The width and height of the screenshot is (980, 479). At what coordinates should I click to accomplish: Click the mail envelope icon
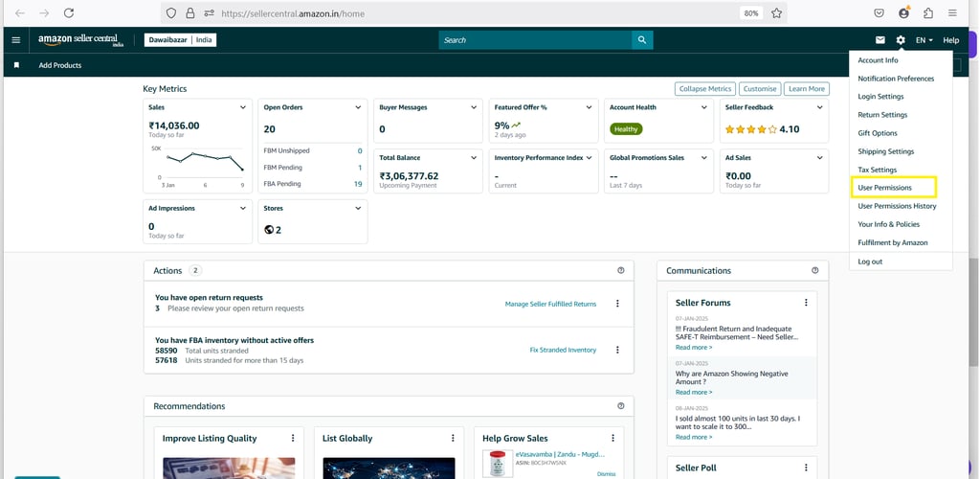tap(880, 40)
